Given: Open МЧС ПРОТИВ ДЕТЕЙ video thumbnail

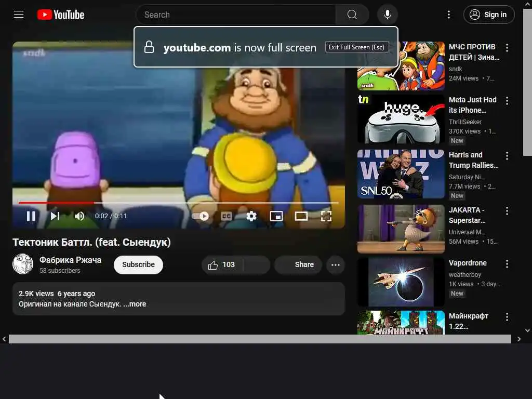Looking at the screenshot, I should coord(401,66).
